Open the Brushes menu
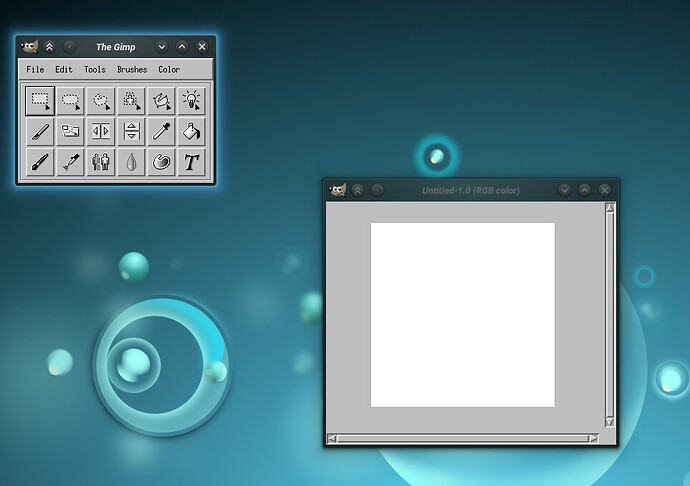Screen dimensions: 690x486 pos(132,70)
